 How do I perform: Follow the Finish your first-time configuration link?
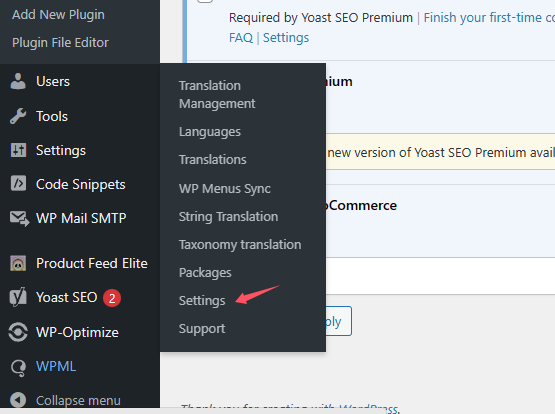tap(489, 17)
